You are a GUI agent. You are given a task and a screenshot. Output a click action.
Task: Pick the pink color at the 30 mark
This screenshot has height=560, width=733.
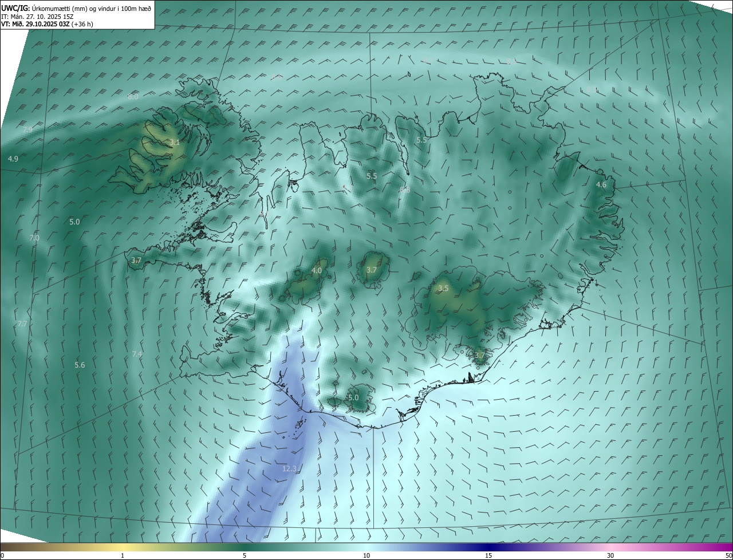coord(610,547)
